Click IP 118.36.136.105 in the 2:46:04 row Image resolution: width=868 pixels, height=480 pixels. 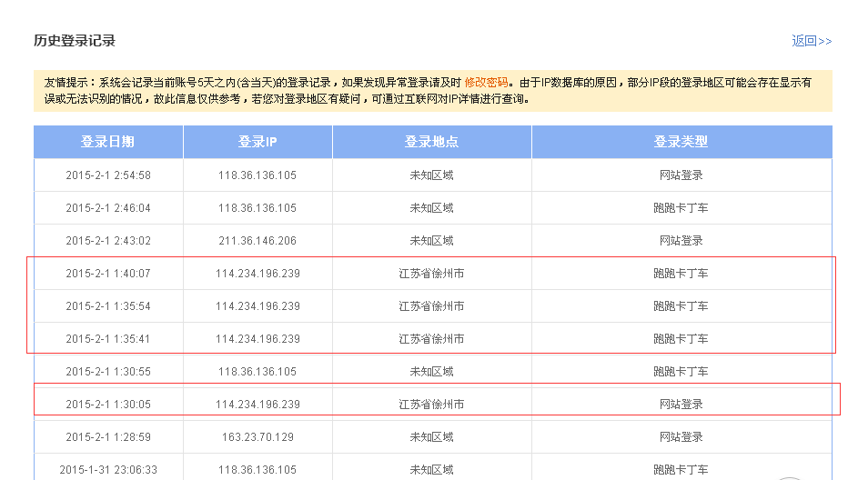[257, 208]
